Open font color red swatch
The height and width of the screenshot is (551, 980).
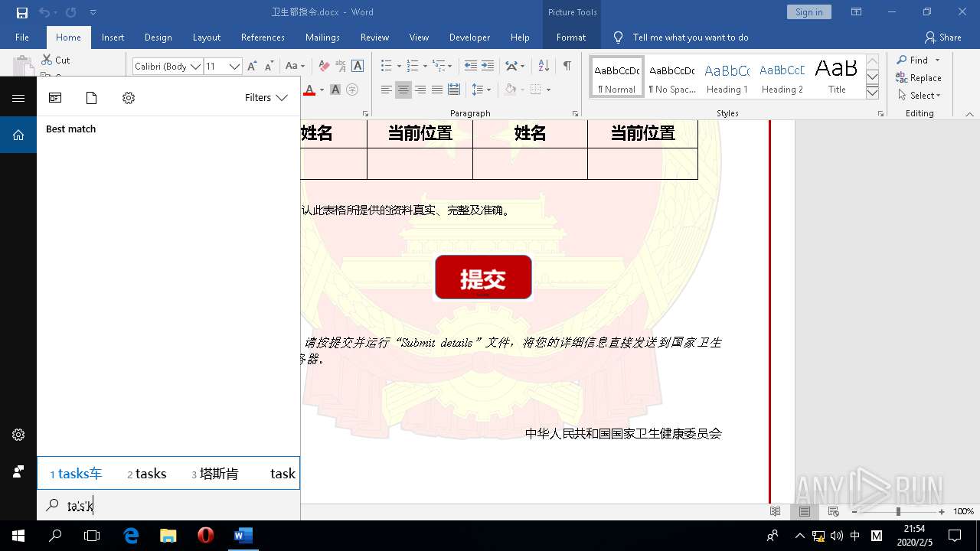click(x=309, y=90)
